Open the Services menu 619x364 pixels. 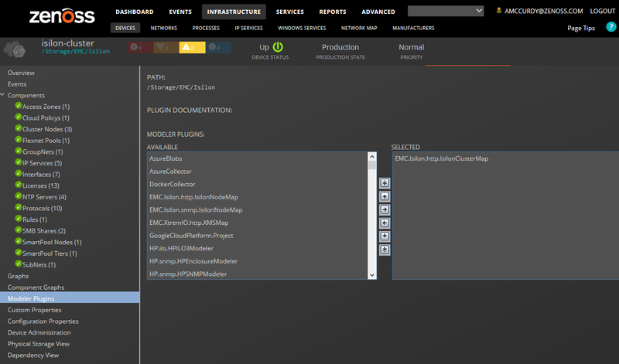[289, 12]
